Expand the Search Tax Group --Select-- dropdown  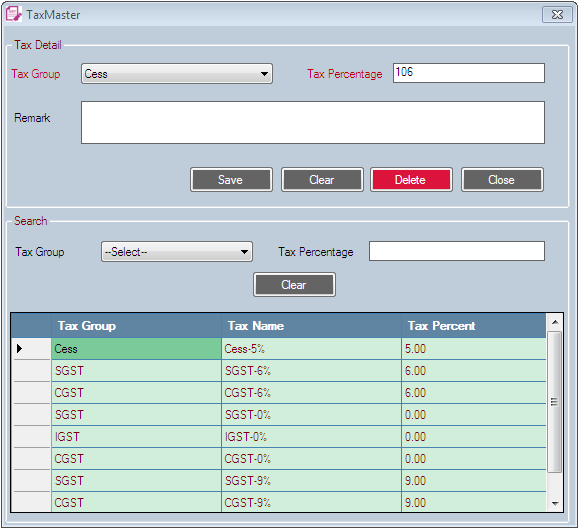click(x=177, y=252)
